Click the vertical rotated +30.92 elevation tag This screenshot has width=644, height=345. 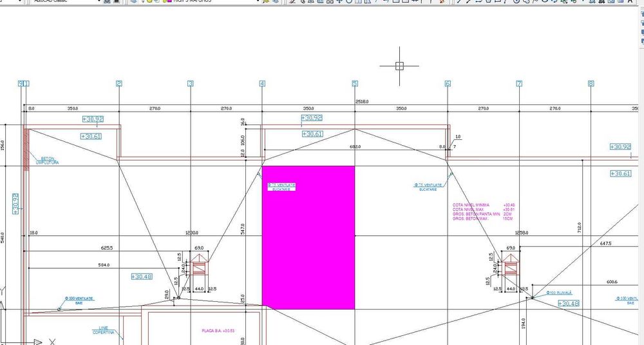(16, 204)
